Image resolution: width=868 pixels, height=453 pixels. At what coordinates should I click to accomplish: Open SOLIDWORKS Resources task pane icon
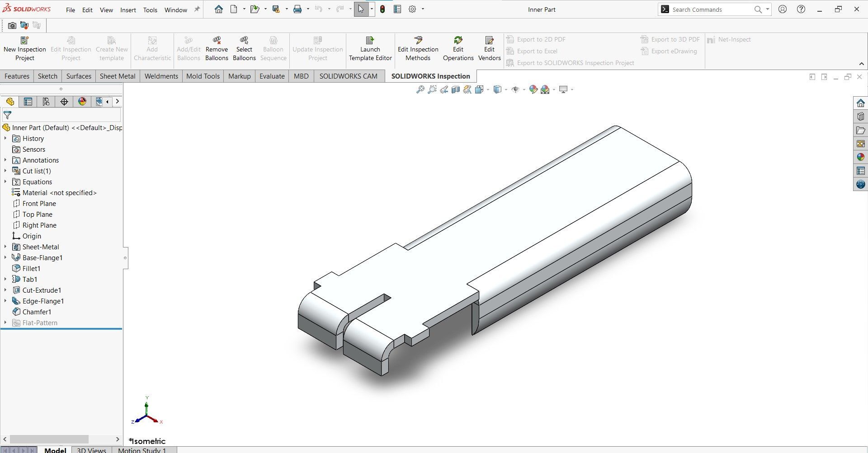click(861, 103)
